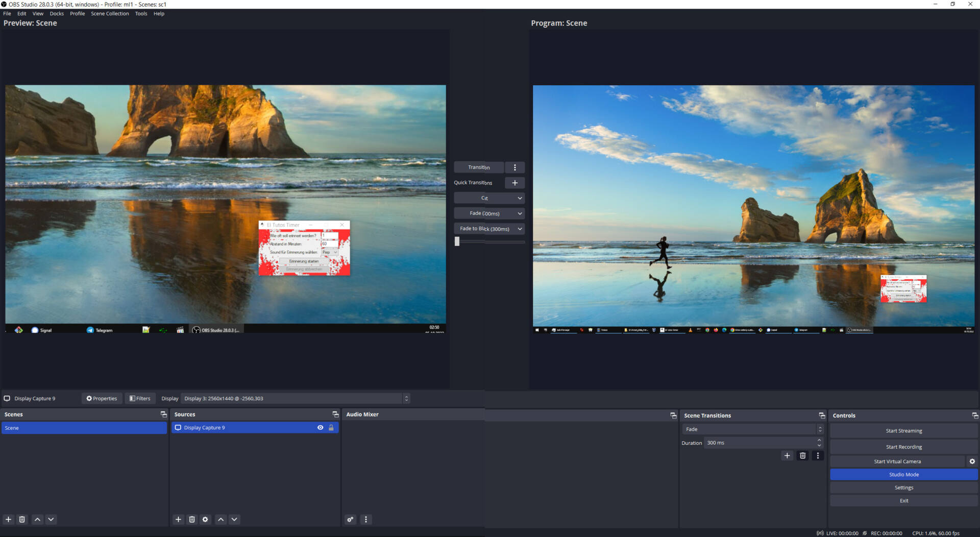Open the Docks menu
This screenshot has height=537, width=980.
(x=57, y=14)
